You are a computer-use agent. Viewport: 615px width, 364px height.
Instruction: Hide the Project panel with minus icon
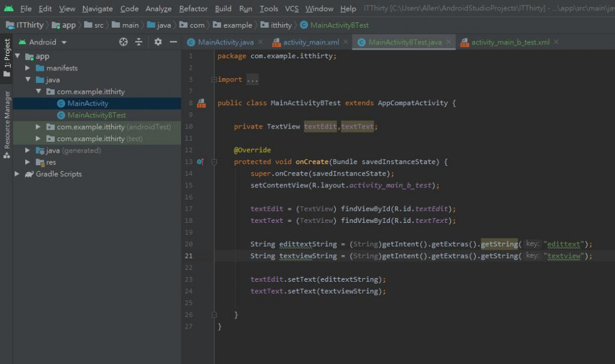(174, 42)
